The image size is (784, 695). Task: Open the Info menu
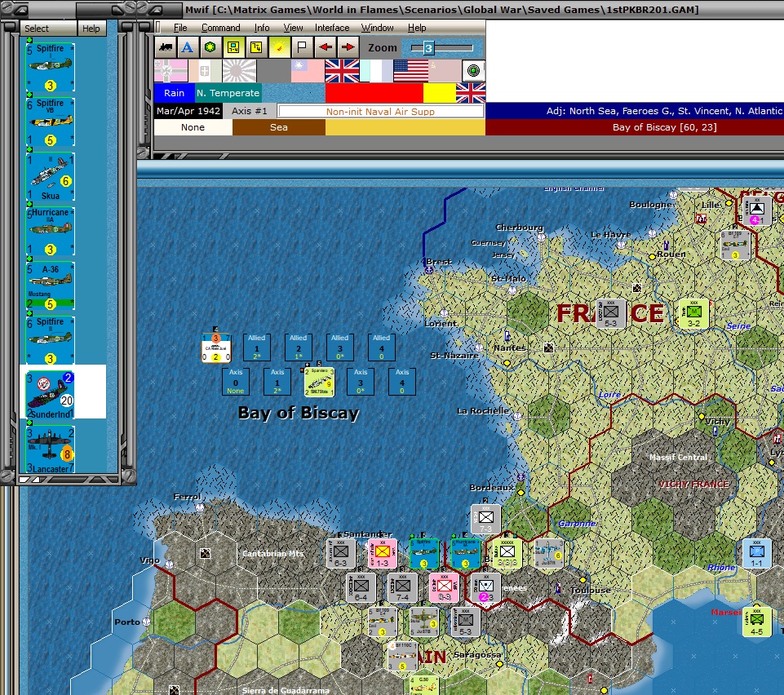pyautogui.click(x=262, y=28)
